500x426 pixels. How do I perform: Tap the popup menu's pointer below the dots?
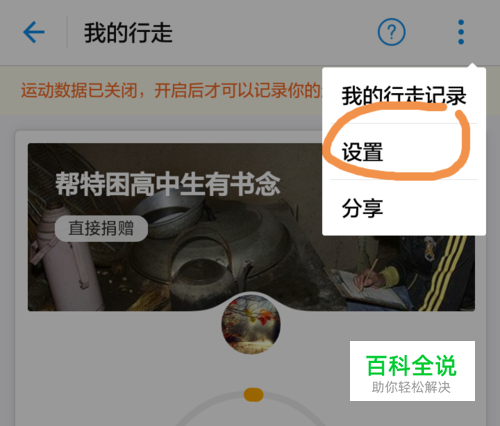(x=472, y=65)
